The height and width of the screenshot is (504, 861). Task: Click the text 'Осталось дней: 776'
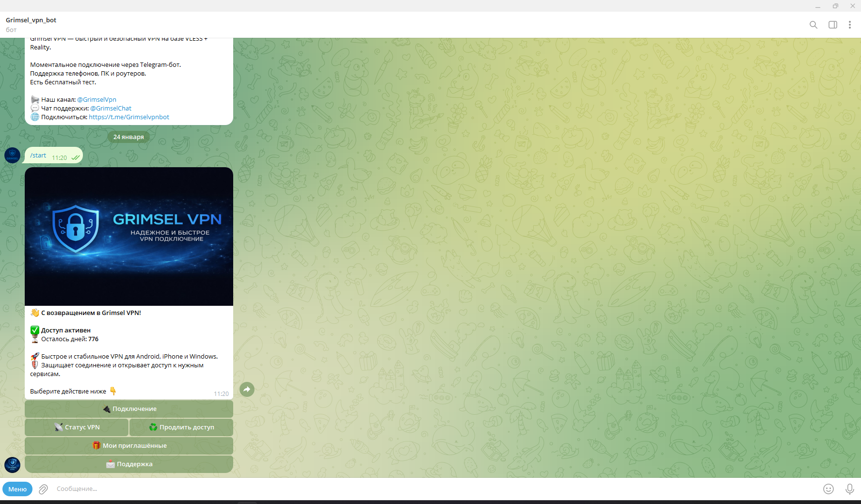[x=70, y=339]
